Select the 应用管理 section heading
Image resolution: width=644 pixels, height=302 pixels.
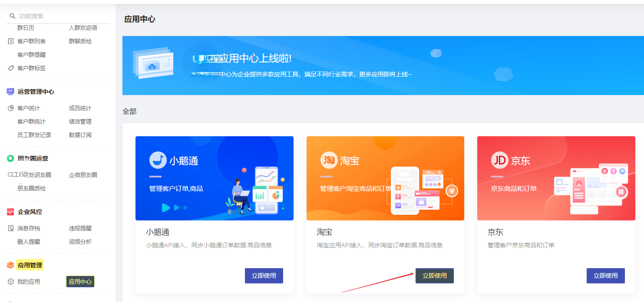(x=30, y=265)
